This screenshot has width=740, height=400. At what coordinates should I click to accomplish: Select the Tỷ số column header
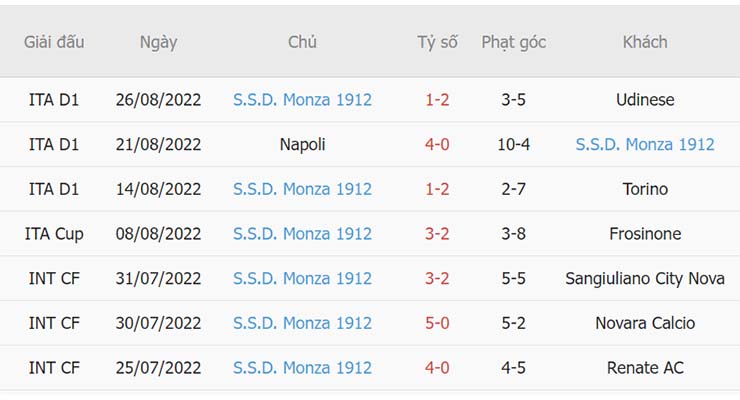pyautogui.click(x=437, y=42)
